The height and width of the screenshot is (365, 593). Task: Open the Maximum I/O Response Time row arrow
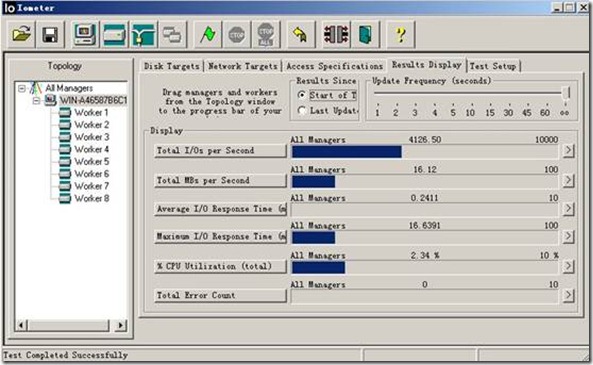click(x=568, y=237)
